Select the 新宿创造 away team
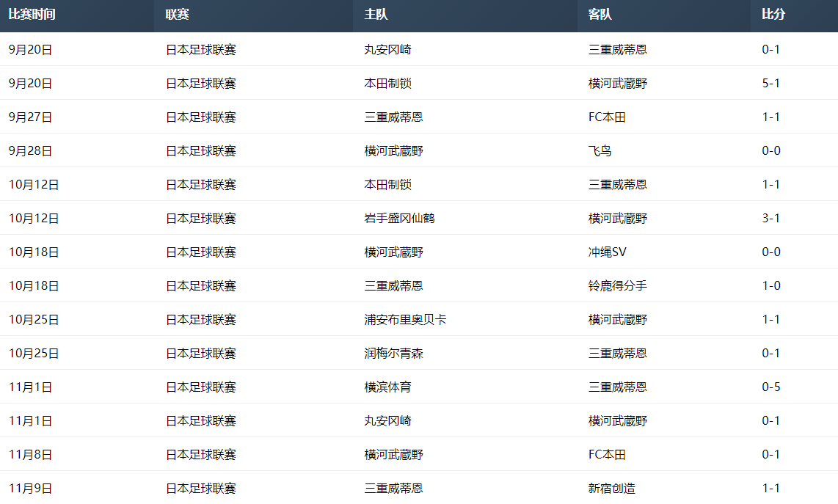Image resolution: width=838 pixels, height=504 pixels. pos(611,489)
